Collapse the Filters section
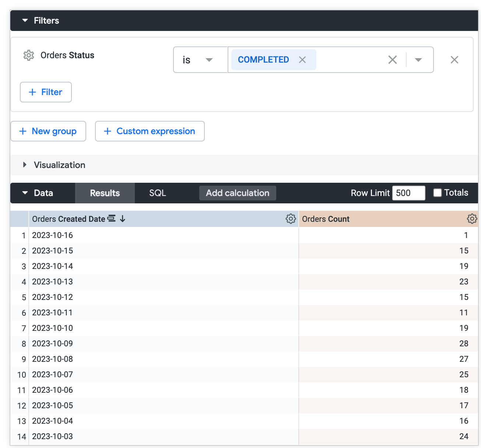 coord(25,21)
